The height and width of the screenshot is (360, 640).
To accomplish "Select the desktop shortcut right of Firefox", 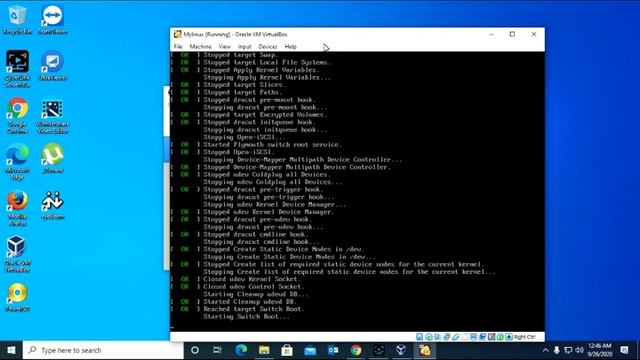I will pyautogui.click(x=53, y=205).
